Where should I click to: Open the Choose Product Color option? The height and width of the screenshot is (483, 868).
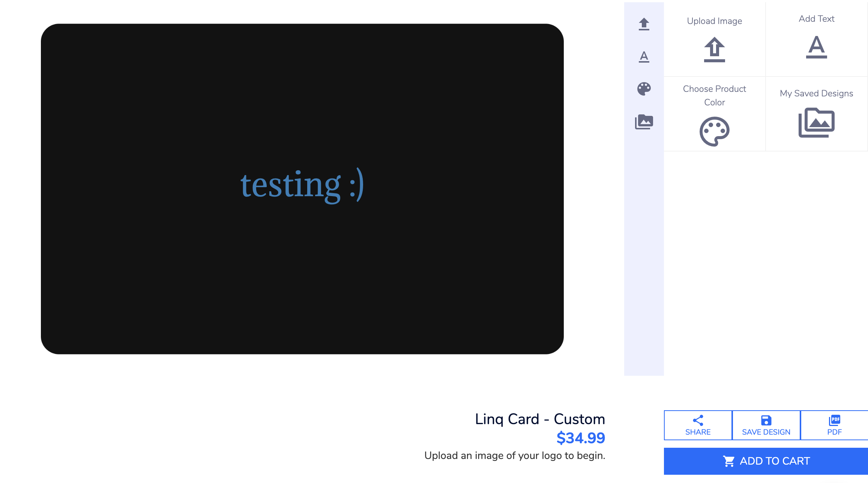(x=714, y=96)
